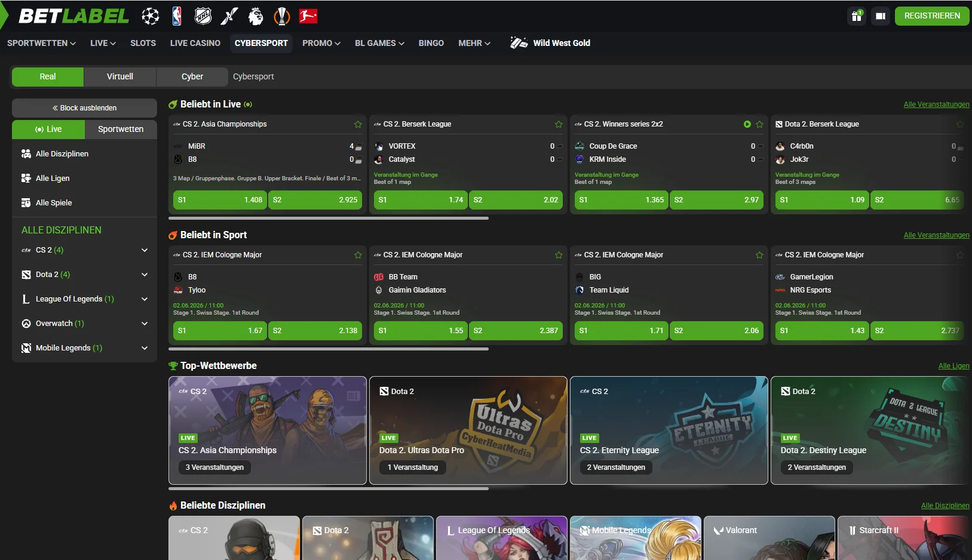Go to the LIVE CASINO section
This screenshot has height=560, width=972.
(x=195, y=43)
